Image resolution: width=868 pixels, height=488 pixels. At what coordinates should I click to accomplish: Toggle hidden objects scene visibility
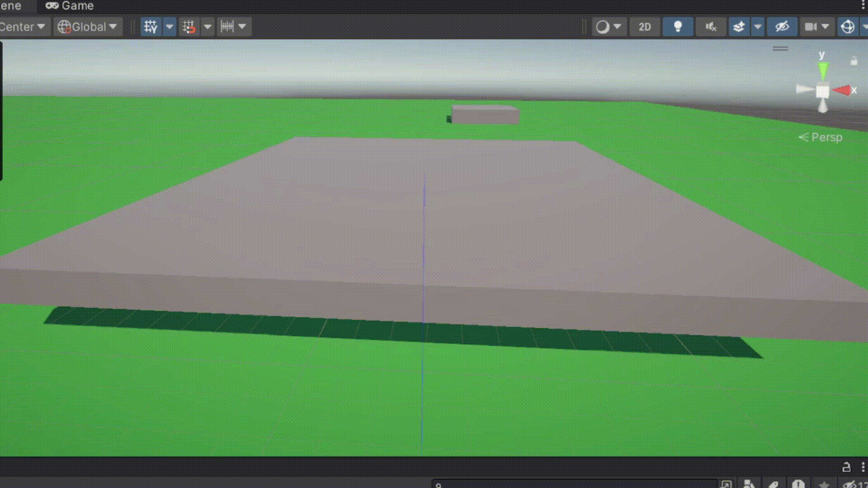pyautogui.click(x=782, y=27)
